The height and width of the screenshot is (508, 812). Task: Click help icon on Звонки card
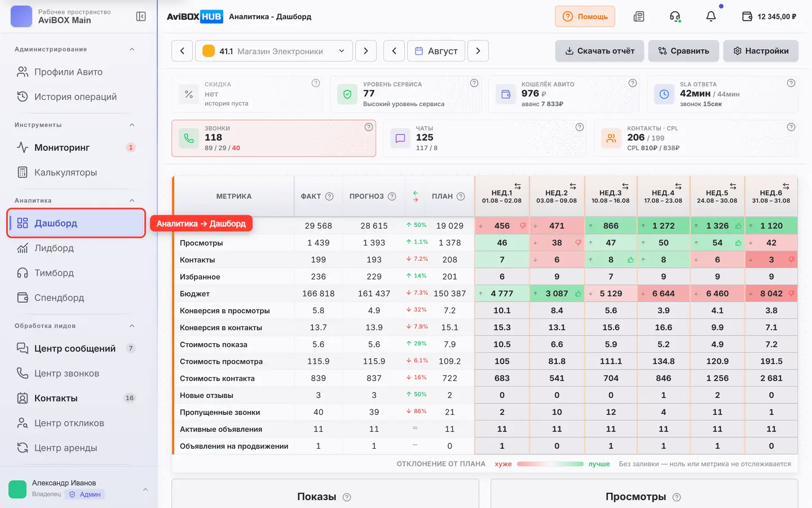point(369,127)
